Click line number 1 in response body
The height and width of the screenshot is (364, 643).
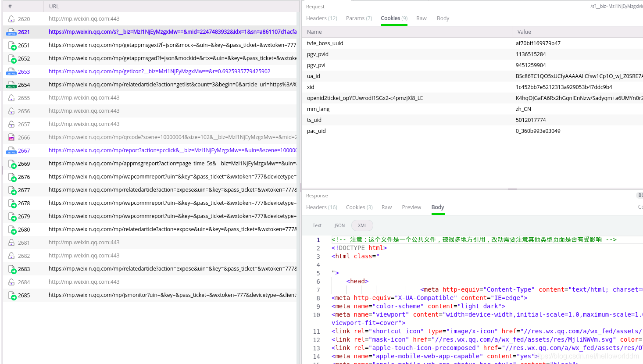[x=318, y=240]
